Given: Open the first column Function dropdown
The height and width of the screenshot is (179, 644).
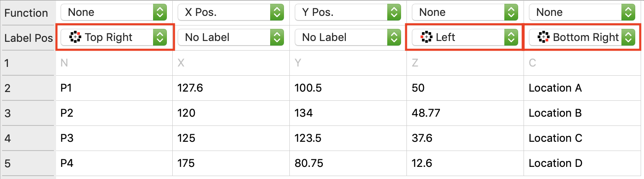Looking at the screenshot, I should [114, 13].
